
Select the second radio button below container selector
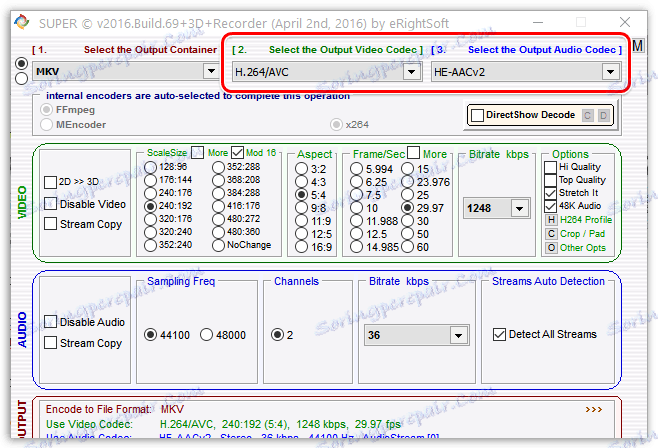[x=21, y=78]
